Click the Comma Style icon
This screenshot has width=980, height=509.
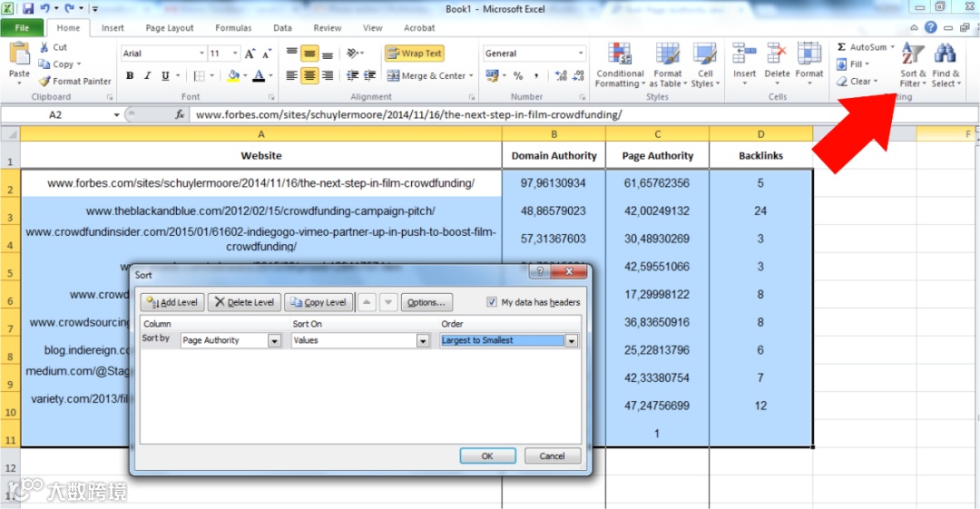(536, 75)
